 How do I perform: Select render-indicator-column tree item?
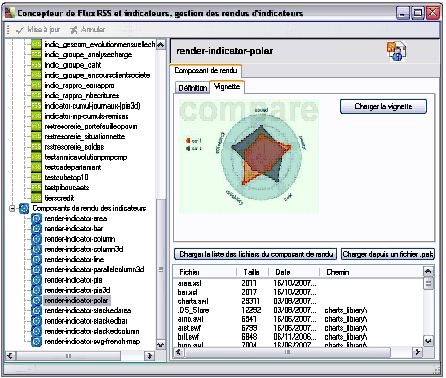[x=80, y=239]
